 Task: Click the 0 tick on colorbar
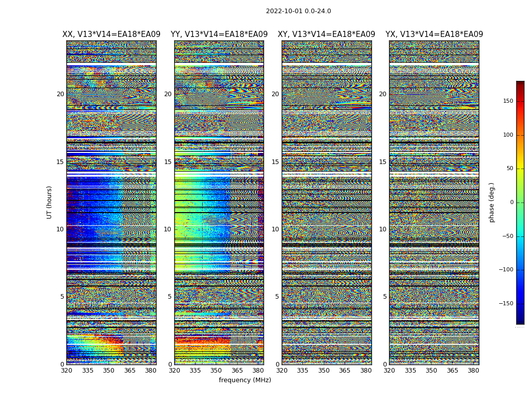click(x=512, y=202)
